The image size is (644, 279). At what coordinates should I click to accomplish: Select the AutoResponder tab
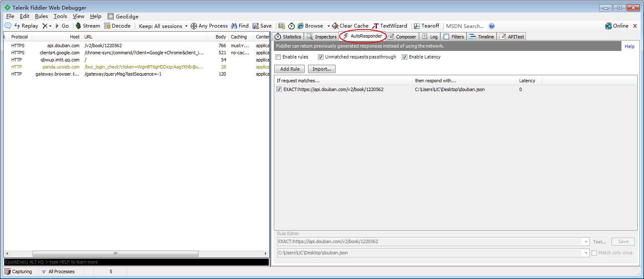point(362,36)
